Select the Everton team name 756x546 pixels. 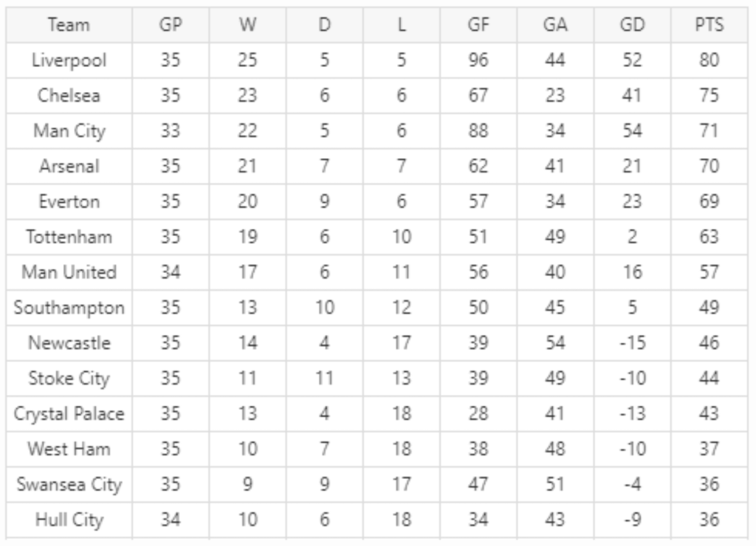click(x=69, y=202)
